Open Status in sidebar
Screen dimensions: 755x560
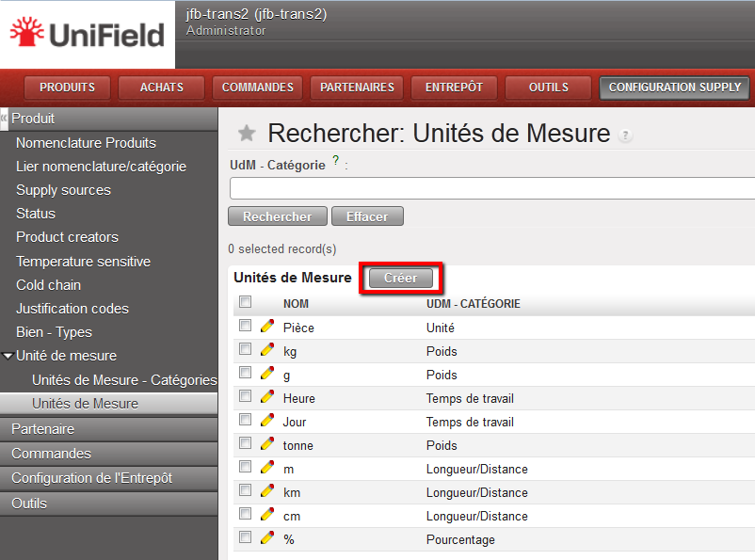tap(36, 214)
